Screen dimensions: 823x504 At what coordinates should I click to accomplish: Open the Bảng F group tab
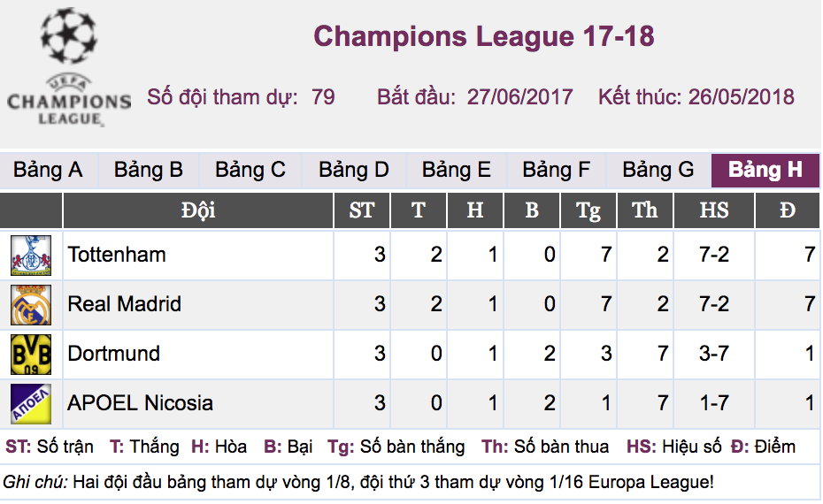click(557, 170)
